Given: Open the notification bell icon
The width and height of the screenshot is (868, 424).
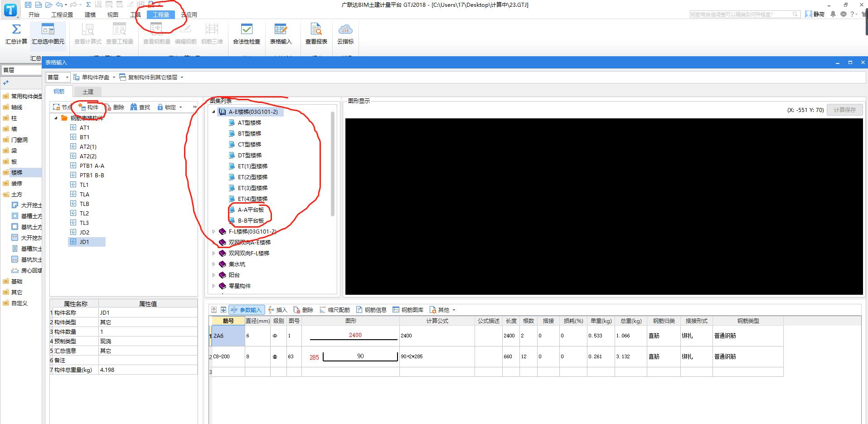Looking at the screenshot, I should click(833, 14).
